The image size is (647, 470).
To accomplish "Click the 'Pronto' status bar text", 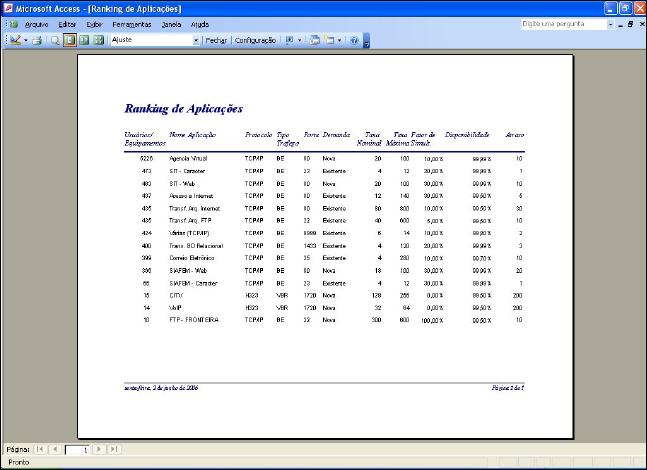I will point(19,462).
